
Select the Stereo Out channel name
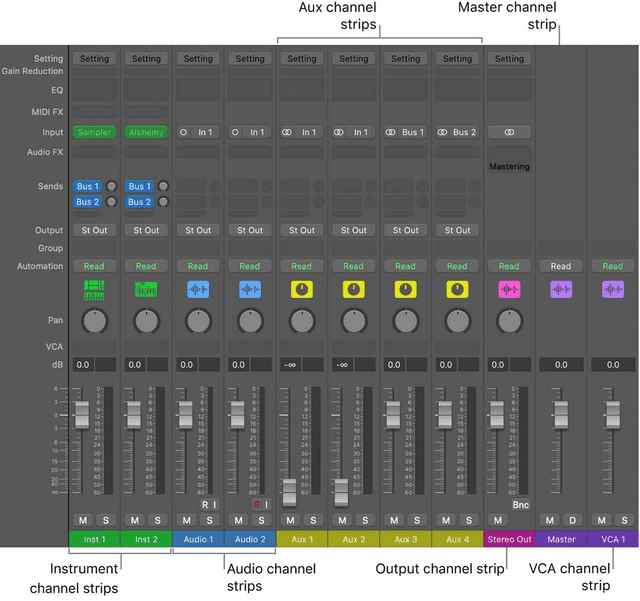point(509,539)
